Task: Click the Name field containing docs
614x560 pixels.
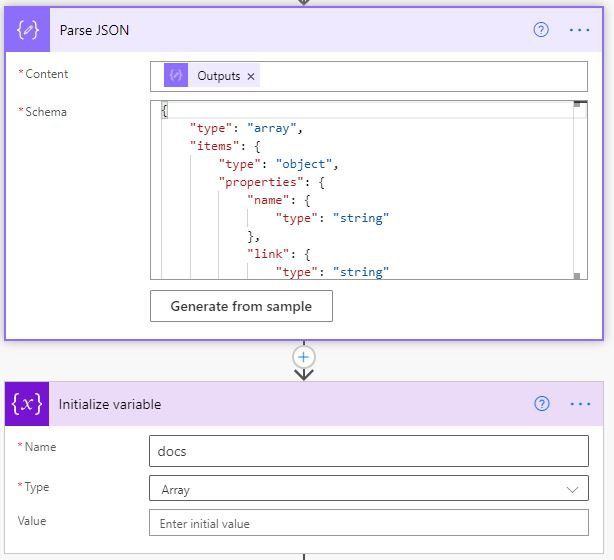Action: (x=369, y=451)
